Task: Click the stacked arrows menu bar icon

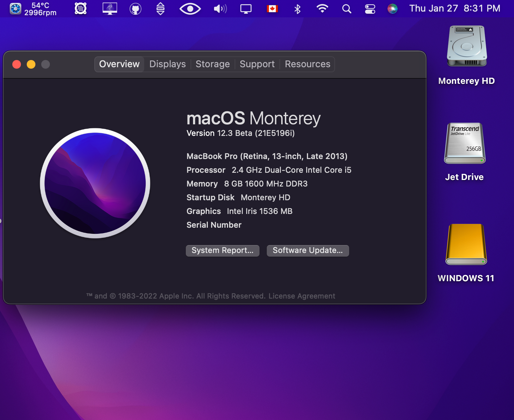Action: 160,9
